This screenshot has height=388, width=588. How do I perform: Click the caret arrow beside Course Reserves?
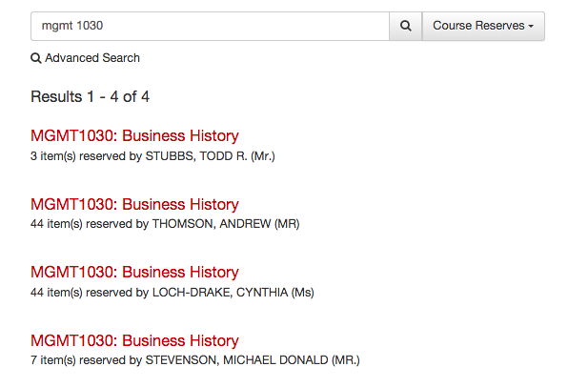click(531, 27)
